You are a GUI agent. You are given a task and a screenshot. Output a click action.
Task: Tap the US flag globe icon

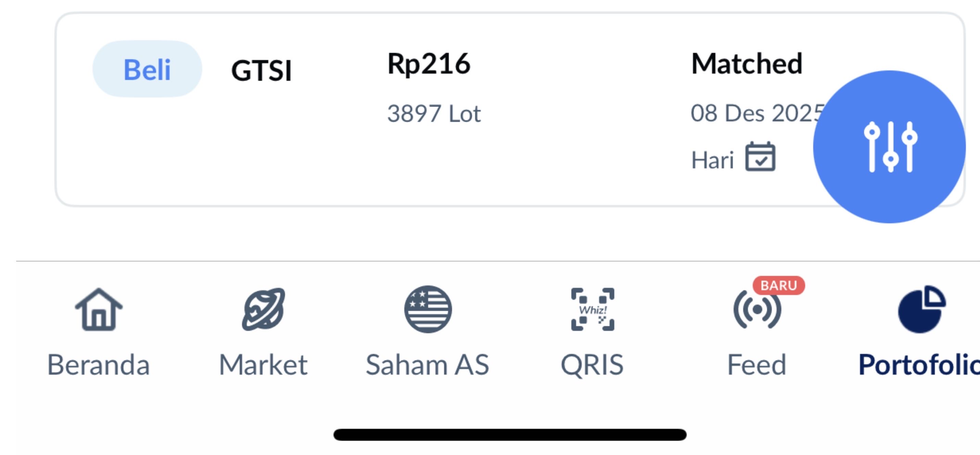(x=428, y=309)
